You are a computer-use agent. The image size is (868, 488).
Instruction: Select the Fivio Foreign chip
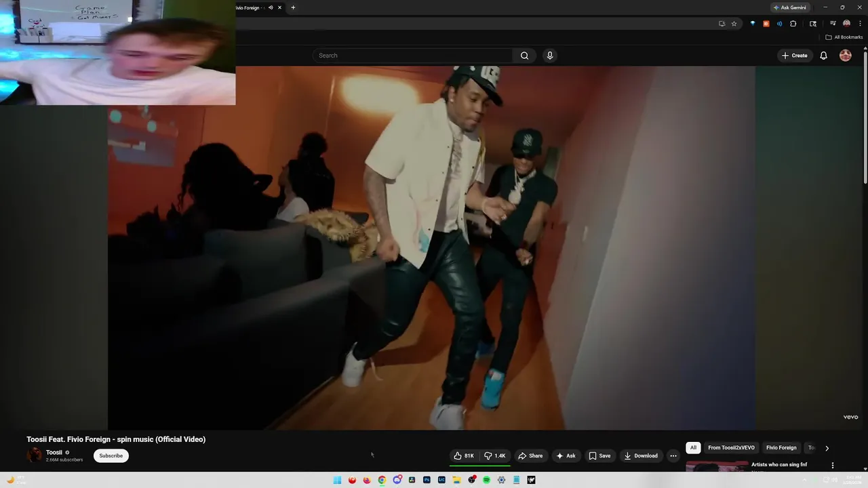coord(781,448)
